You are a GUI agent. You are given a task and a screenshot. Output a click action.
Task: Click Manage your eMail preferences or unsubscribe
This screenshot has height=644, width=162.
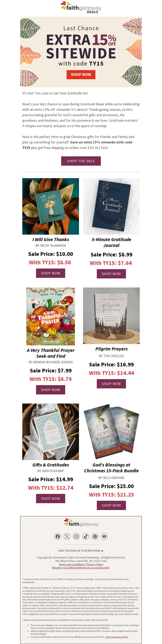coord(81,568)
